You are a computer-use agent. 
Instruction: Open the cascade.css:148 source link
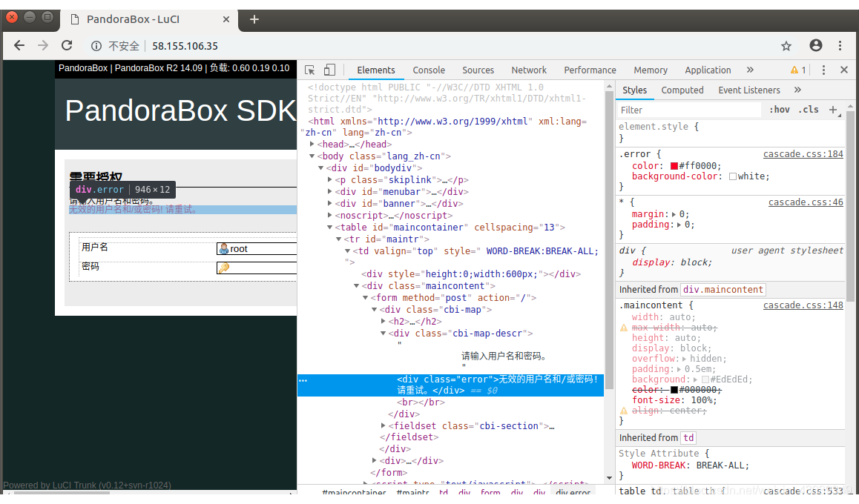point(803,305)
